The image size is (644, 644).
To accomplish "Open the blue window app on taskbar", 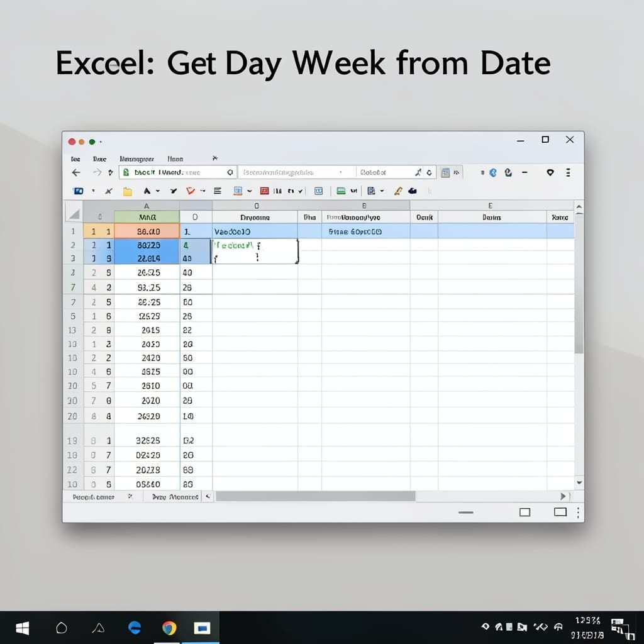I will [x=202, y=628].
